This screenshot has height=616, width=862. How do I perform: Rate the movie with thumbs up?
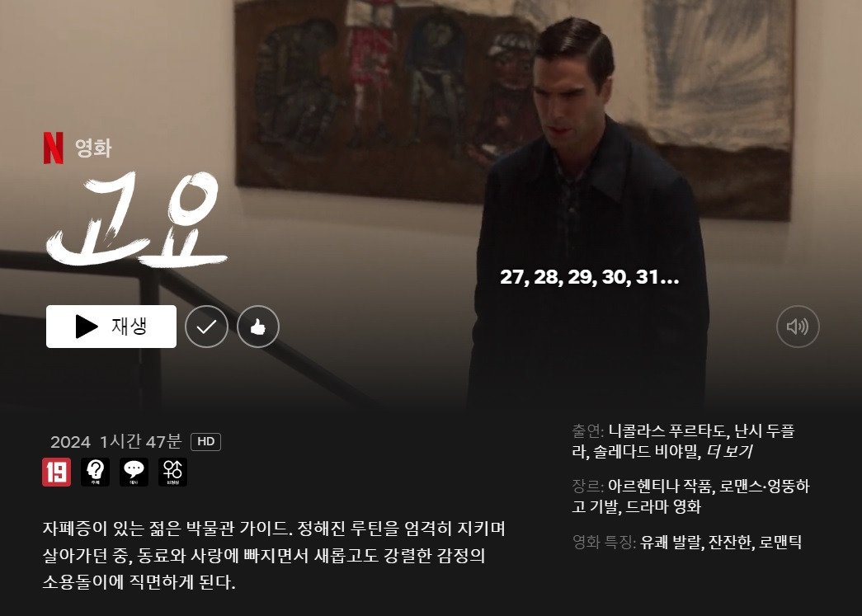coord(258,327)
